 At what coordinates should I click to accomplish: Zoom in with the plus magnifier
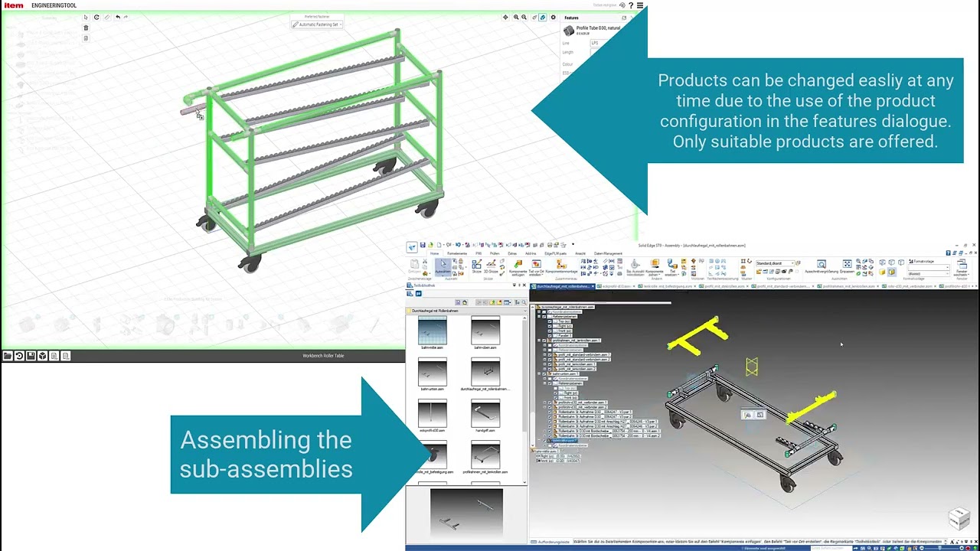point(516,17)
